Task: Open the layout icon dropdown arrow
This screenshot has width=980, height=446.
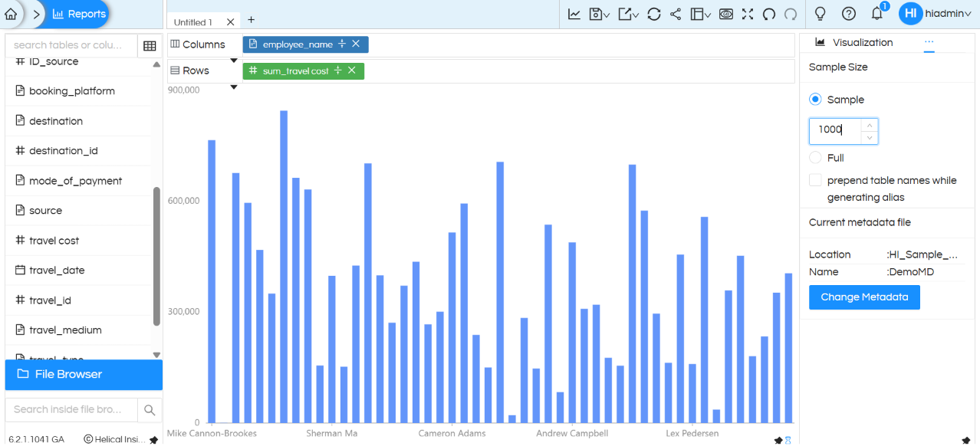Action: (x=707, y=15)
